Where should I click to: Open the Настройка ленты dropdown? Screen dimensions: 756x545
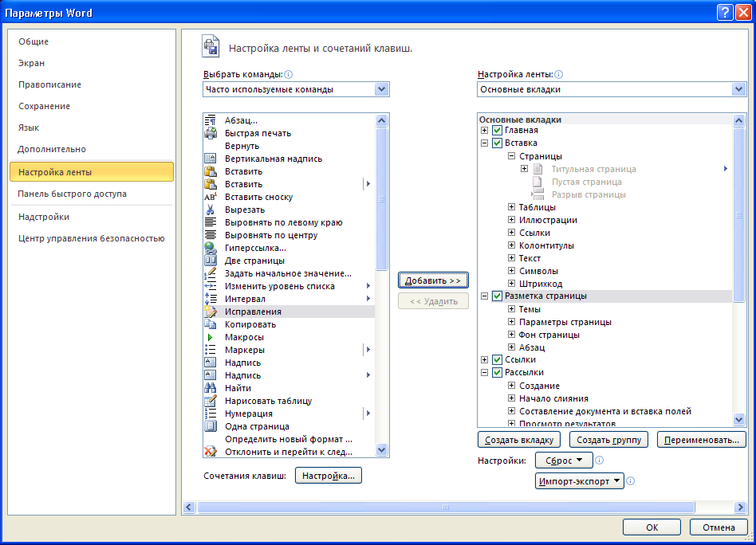[738, 89]
